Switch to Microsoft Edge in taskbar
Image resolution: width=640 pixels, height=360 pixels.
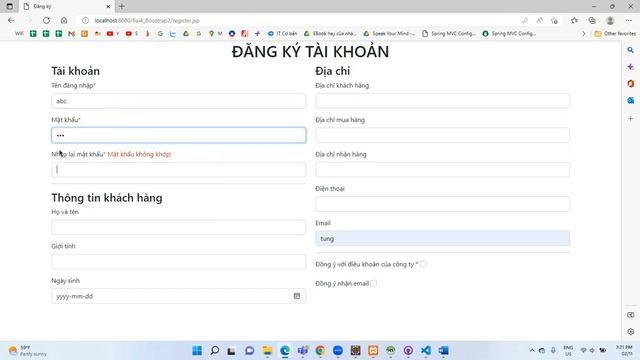(x=285, y=351)
